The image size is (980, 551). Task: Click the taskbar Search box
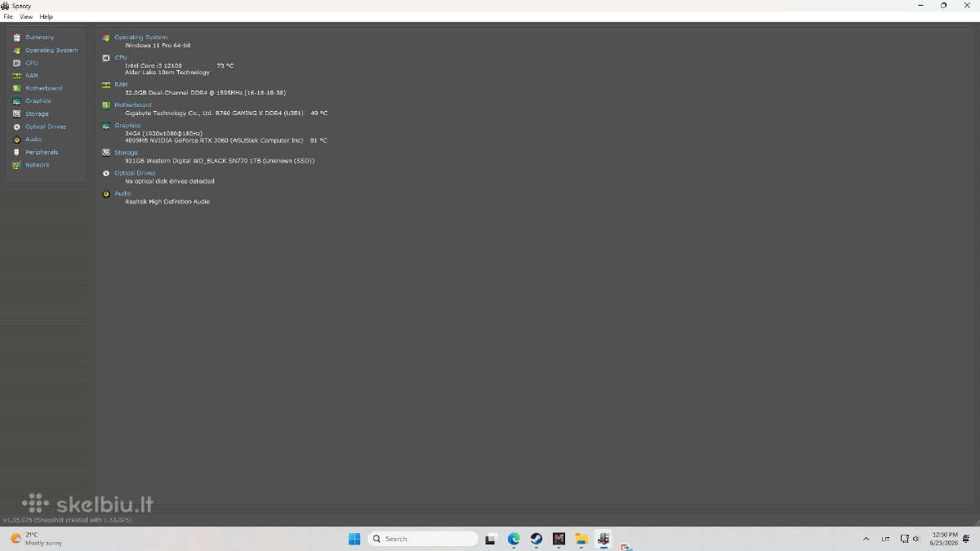[x=423, y=539]
